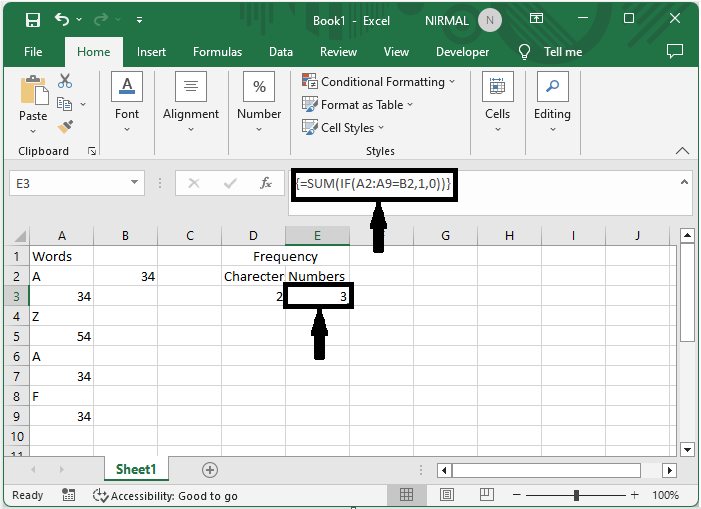Click cell A8 containing F
Image resolution: width=701 pixels, height=509 pixels.
62,396
